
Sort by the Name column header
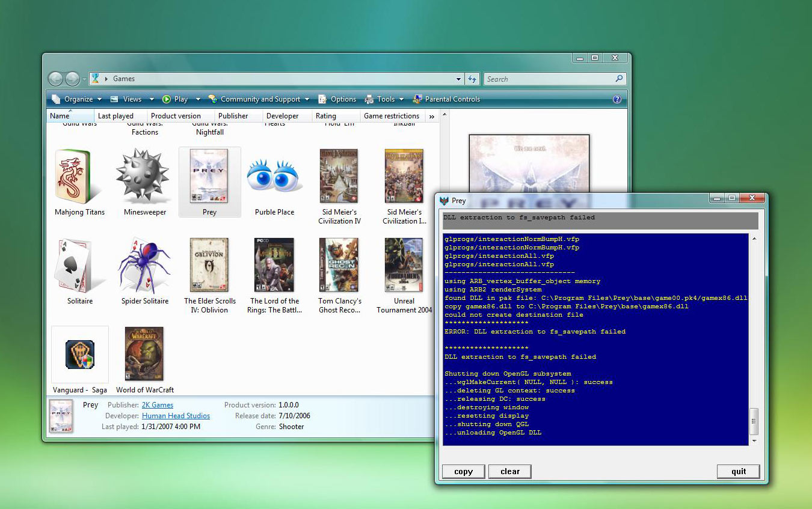click(x=70, y=116)
